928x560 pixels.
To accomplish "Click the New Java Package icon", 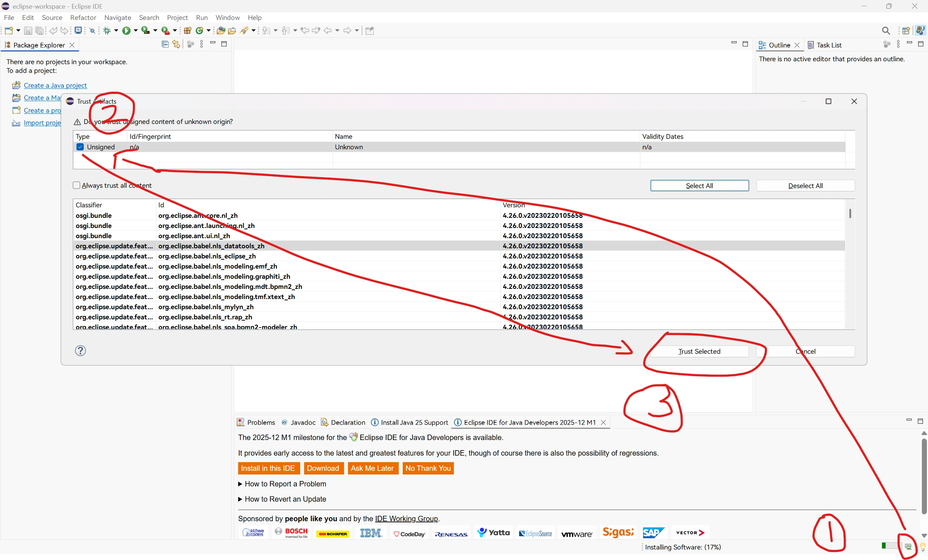I will pyautogui.click(x=187, y=30).
